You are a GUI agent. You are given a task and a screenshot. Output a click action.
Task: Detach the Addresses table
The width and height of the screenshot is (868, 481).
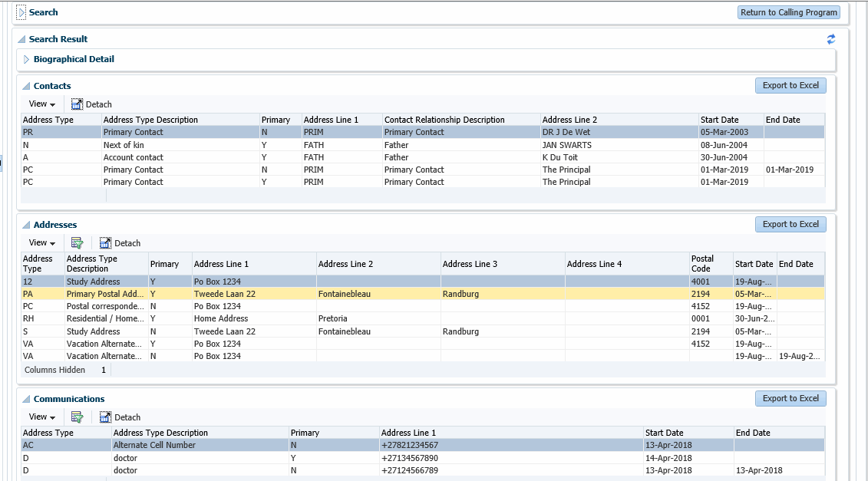[120, 242]
